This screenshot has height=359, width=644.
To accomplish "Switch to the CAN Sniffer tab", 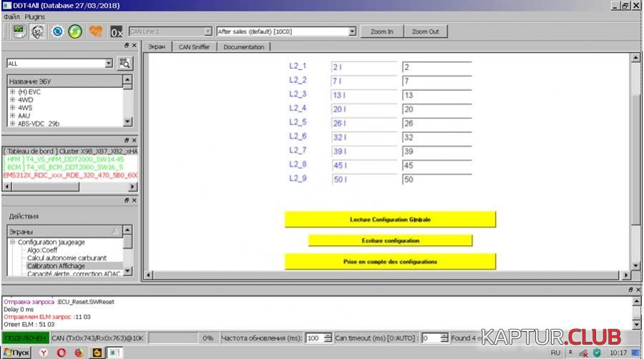I will 195,47.
